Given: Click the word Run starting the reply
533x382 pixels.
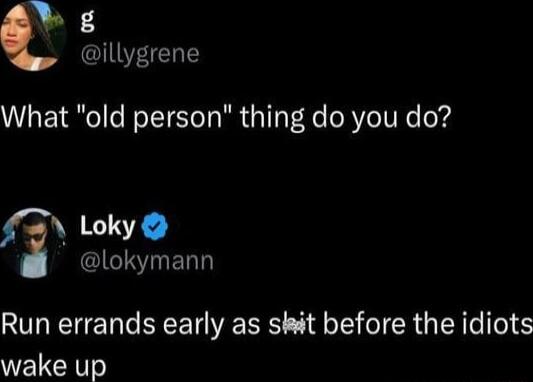Looking at the screenshot, I should [x=26, y=324].
